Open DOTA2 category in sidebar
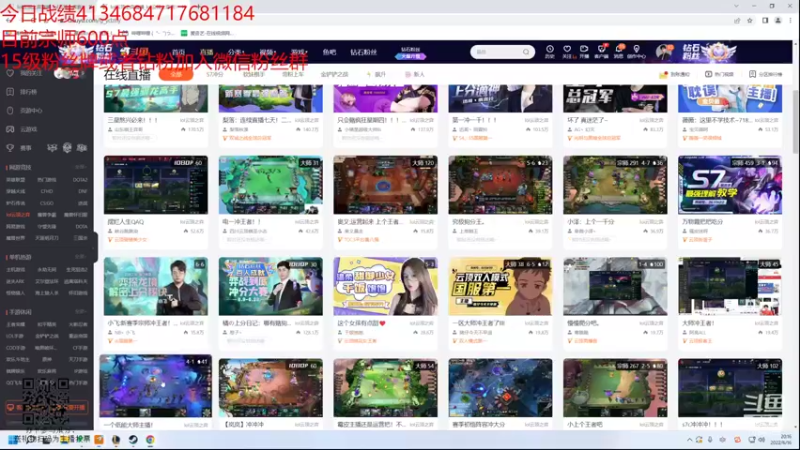The width and height of the screenshot is (800, 450). coord(80,180)
